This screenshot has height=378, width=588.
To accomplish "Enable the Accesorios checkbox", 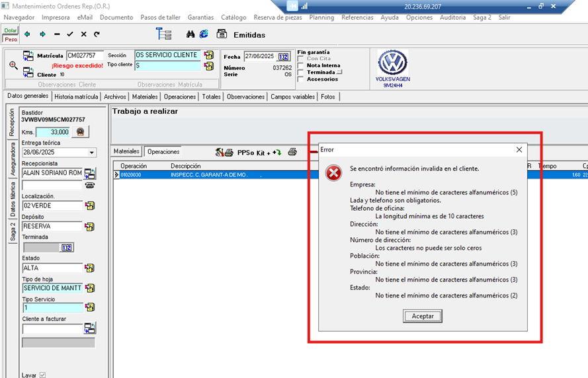I will tap(302, 79).
